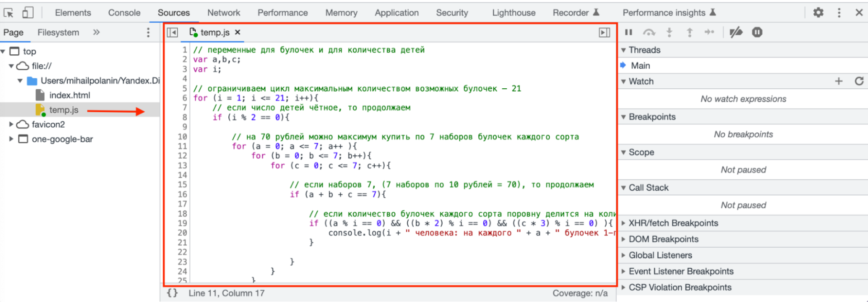Toggle Deactivate breakpoints
Screen dimensions: 868x302
tap(736, 32)
